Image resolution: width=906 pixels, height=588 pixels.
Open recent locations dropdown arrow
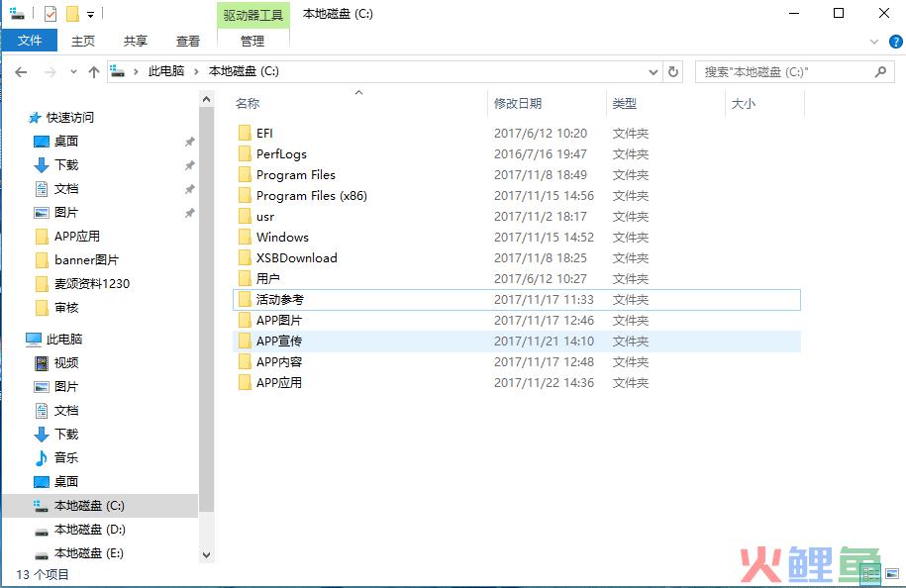pyautogui.click(x=73, y=72)
